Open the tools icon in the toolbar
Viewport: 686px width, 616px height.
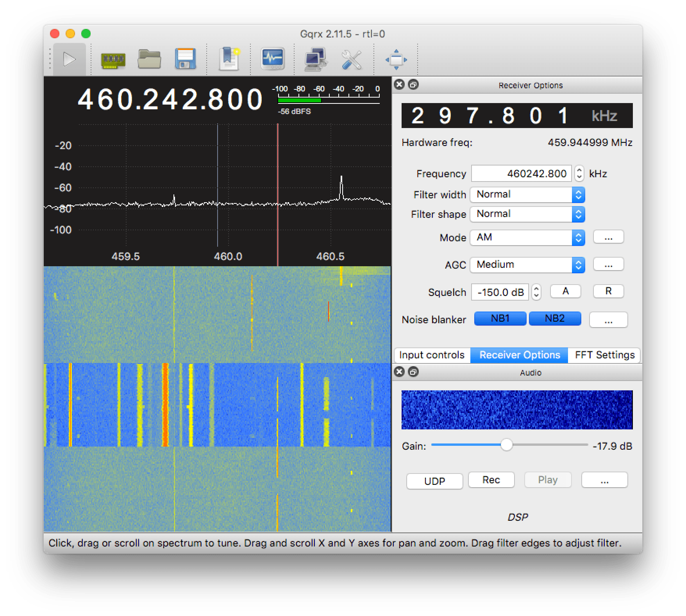(352, 59)
